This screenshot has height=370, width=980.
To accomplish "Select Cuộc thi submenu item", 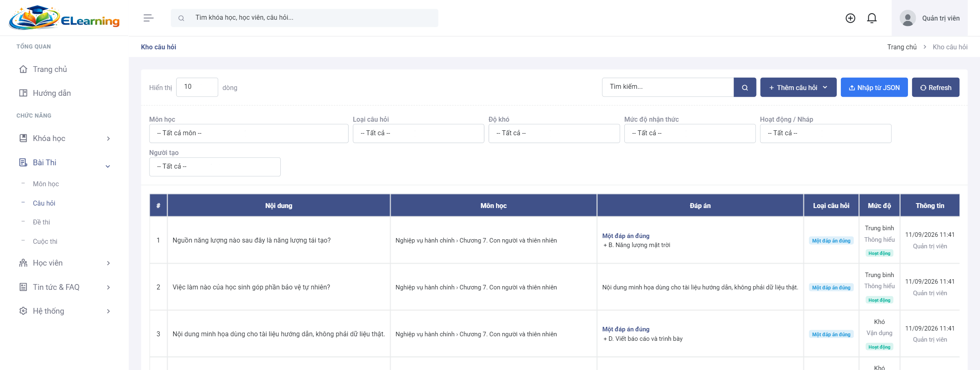I will tap(45, 241).
